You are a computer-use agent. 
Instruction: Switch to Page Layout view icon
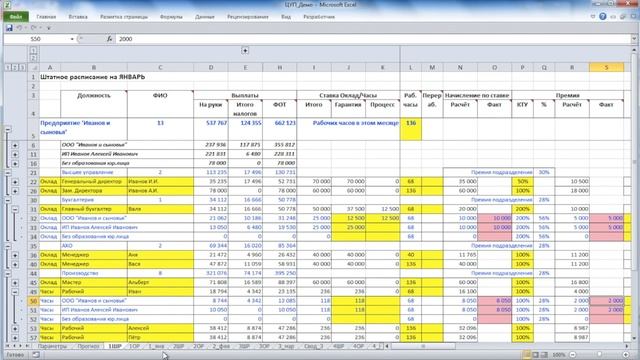click(536, 355)
